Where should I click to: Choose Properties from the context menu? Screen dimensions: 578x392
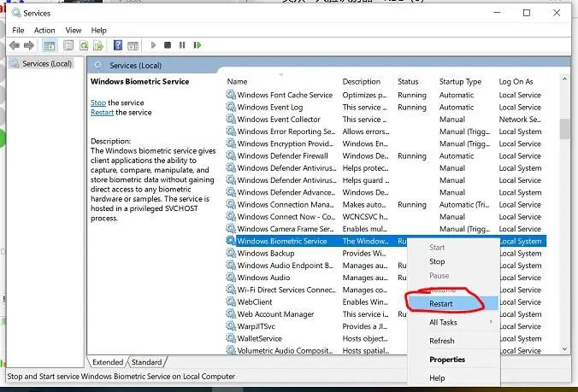point(447,360)
